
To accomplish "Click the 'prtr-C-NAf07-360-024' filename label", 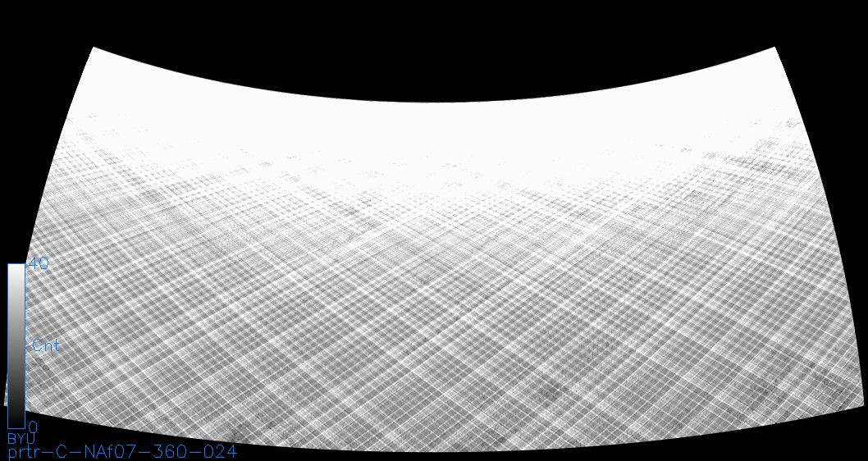I will [122, 452].
